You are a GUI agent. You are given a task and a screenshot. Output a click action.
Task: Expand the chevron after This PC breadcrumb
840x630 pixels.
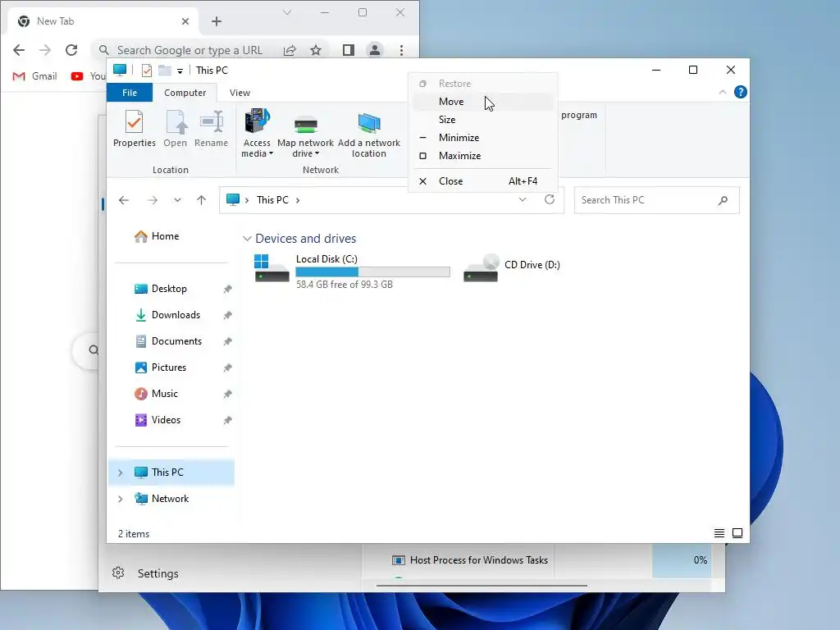point(298,200)
